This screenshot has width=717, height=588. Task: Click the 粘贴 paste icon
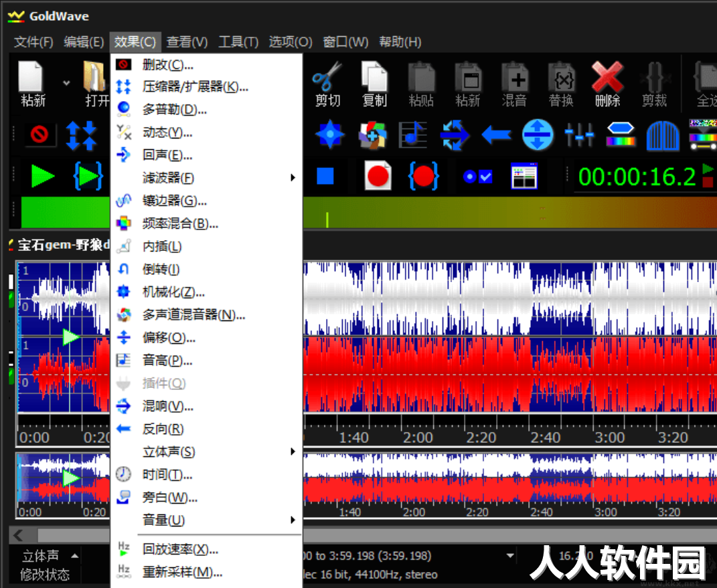[421, 77]
